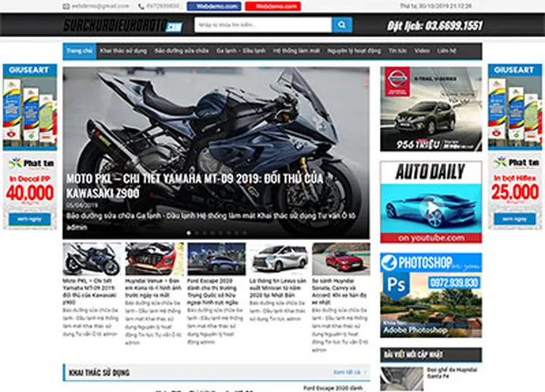
Task: Click the Đọc ghế da Hyundai Santa Fe title
Action: [x=452, y=373]
